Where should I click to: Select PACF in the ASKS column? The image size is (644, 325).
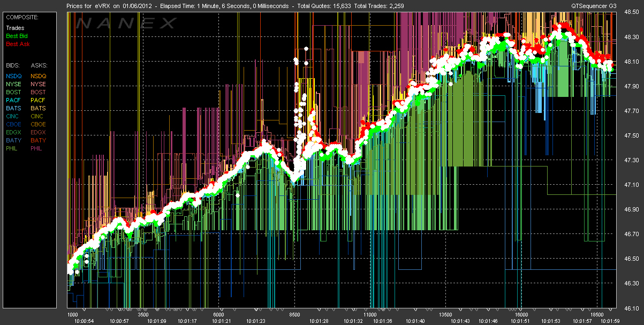[x=39, y=100]
